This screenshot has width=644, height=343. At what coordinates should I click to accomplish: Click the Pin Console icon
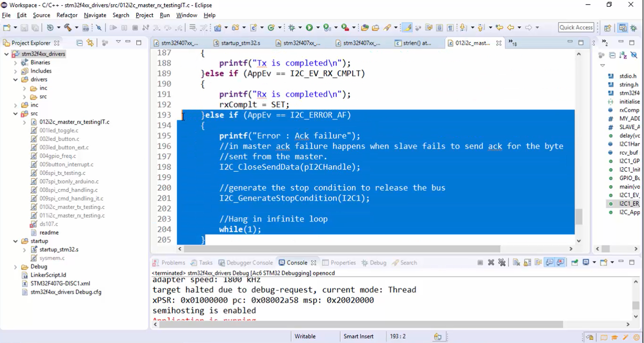pos(575,262)
